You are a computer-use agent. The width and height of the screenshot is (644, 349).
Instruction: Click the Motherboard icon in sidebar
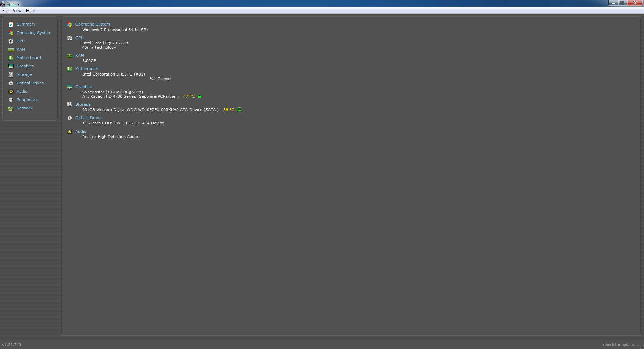point(11,58)
